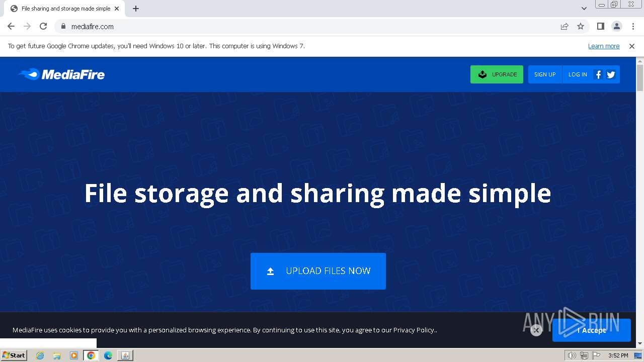Dismiss the Chrome update infobar
The height and width of the screenshot is (362, 644).
[632, 46]
